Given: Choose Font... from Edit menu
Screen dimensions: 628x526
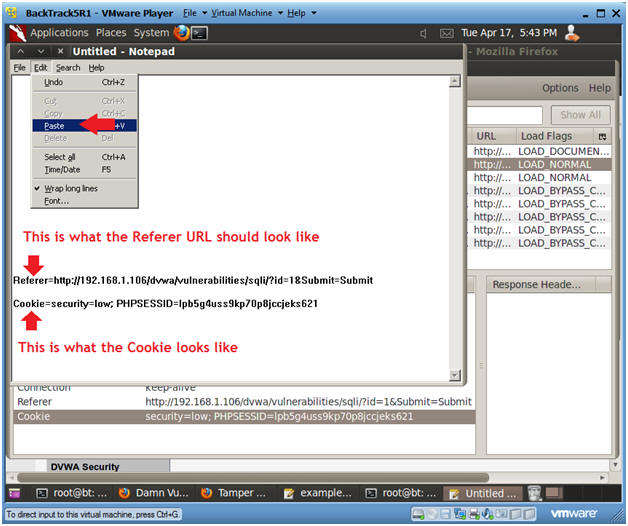Looking at the screenshot, I should pyautogui.click(x=85, y=201).
